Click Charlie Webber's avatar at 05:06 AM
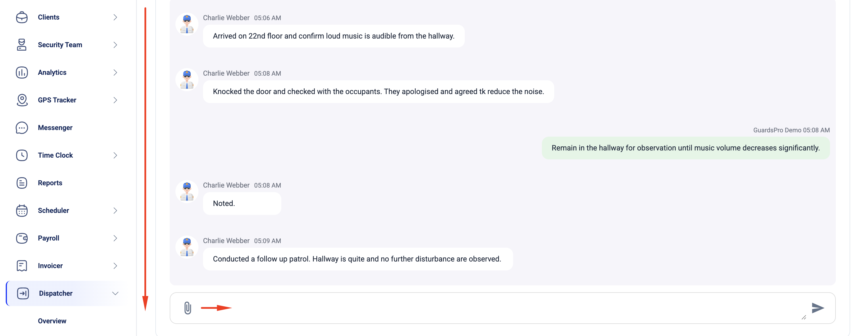868x336 pixels. point(187,24)
